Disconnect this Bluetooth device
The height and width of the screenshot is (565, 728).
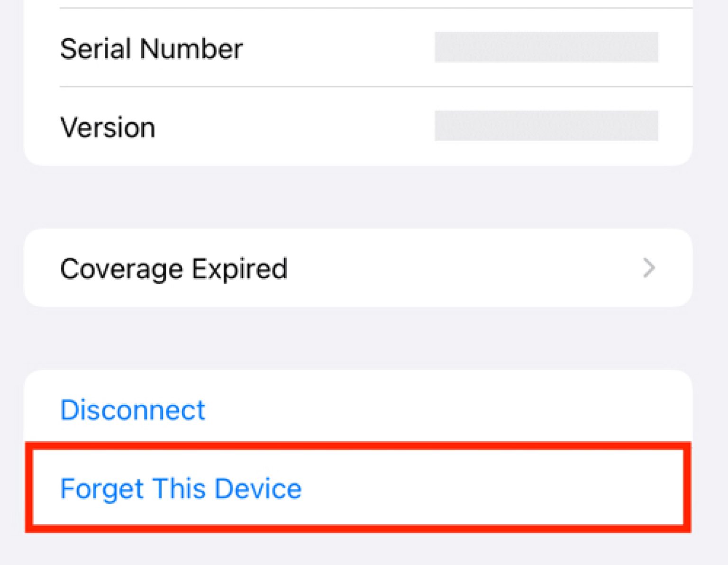click(133, 410)
